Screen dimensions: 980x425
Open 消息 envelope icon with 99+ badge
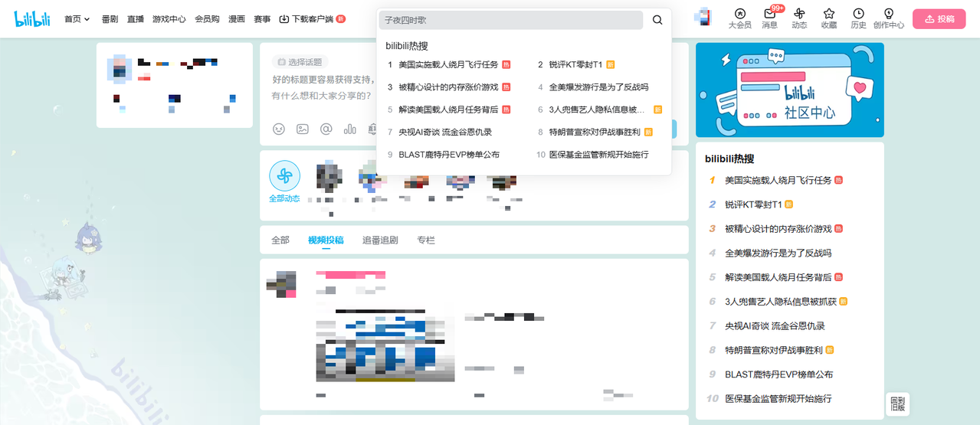(770, 18)
